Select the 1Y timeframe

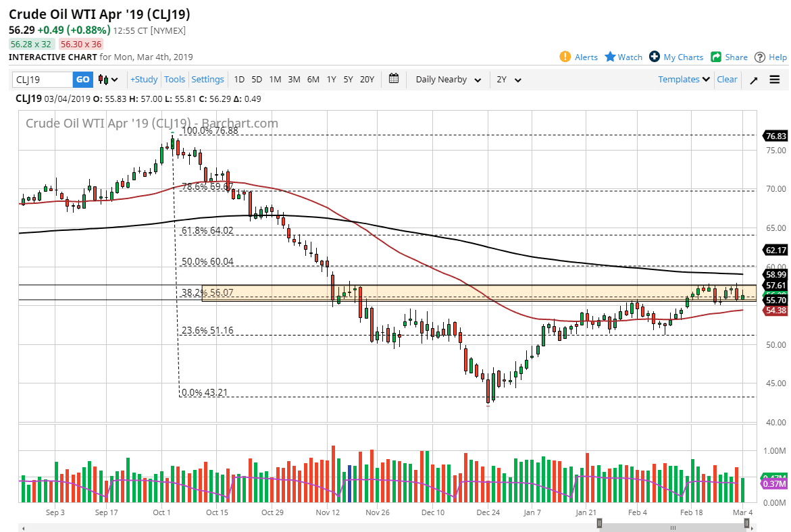coord(331,79)
